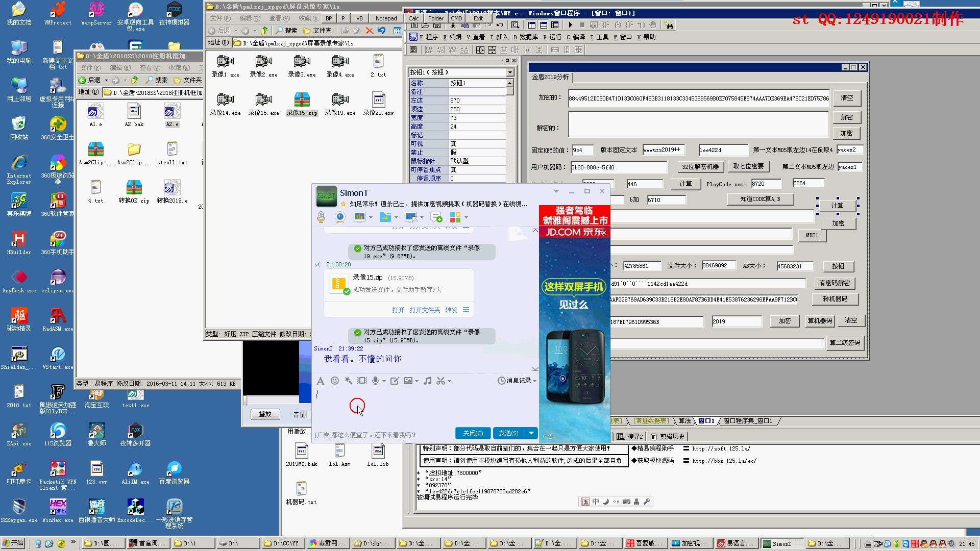Click the 打开文件夹 link for 录像15.zip
The width and height of the screenshot is (980, 551).
point(425,310)
